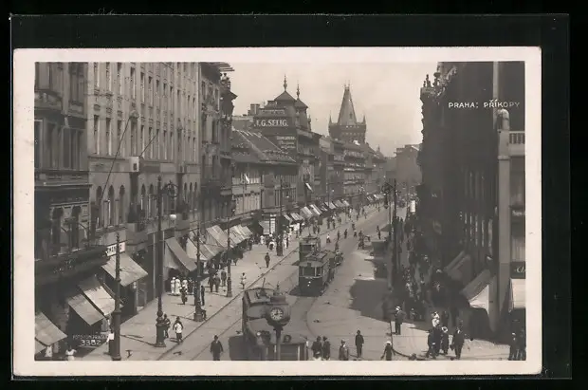
Task: Click the group of women in white dresses
Action: [176, 285]
